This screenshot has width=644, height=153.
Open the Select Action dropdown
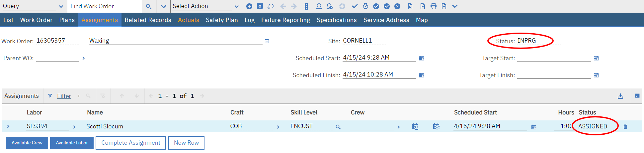tap(237, 7)
